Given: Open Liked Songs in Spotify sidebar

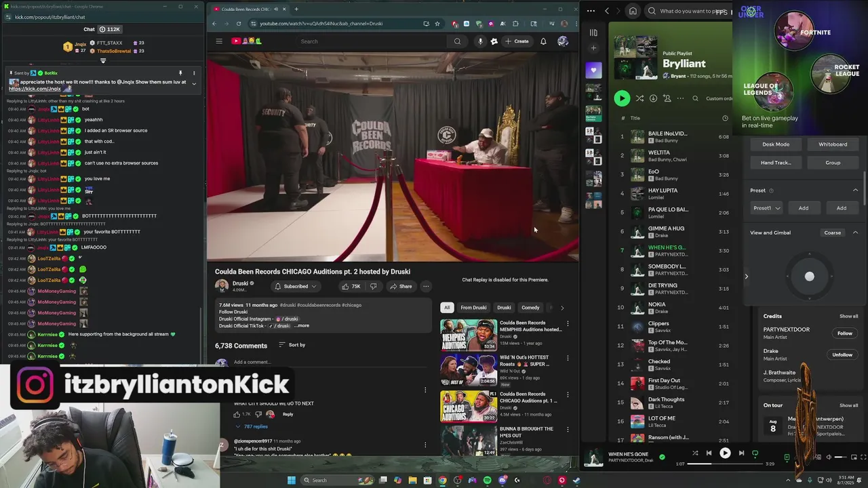Looking at the screenshot, I should 593,70.
